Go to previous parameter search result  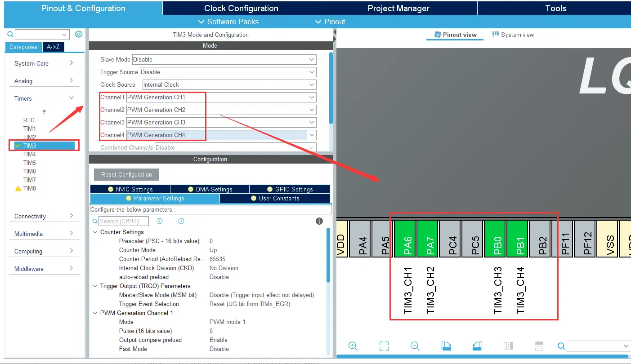[x=160, y=221]
